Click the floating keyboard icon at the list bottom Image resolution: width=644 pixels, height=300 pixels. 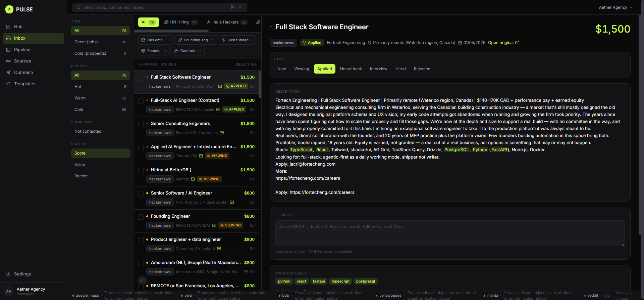(x=142, y=281)
